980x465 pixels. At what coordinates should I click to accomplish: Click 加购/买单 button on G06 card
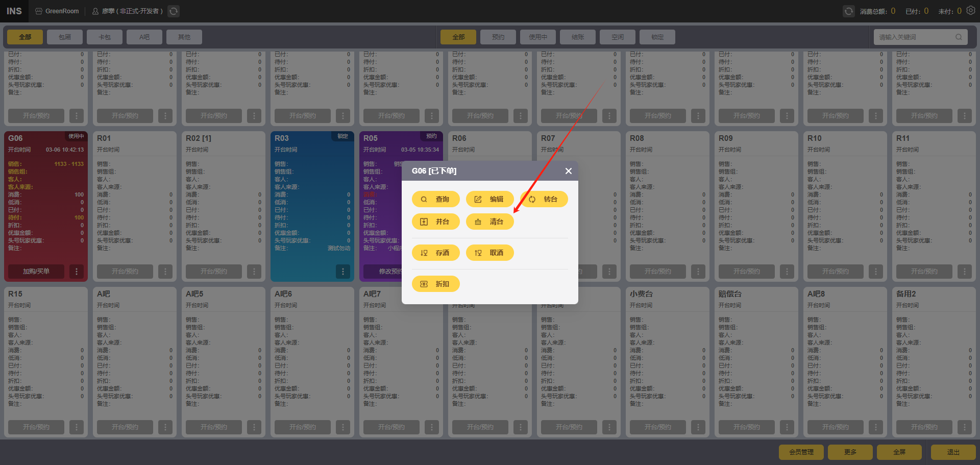(36, 272)
